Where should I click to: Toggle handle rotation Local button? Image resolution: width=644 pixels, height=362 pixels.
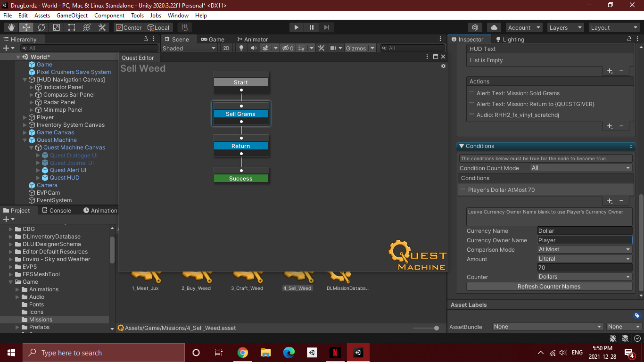pos(158,27)
